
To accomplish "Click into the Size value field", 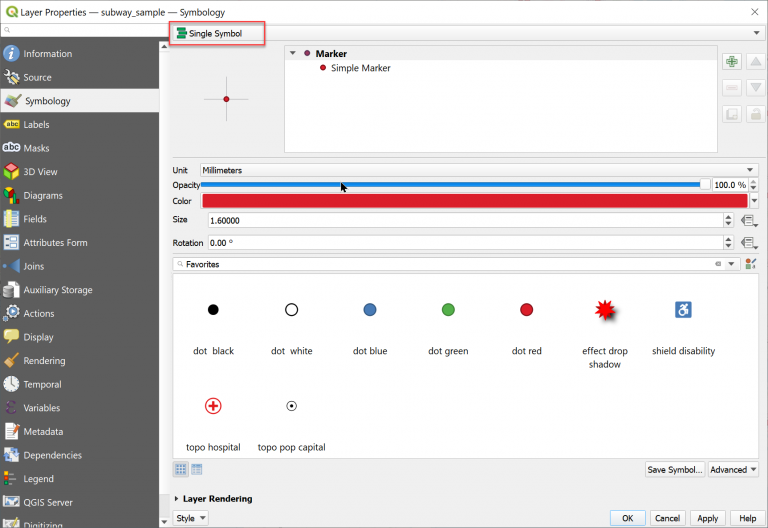I will coord(465,220).
